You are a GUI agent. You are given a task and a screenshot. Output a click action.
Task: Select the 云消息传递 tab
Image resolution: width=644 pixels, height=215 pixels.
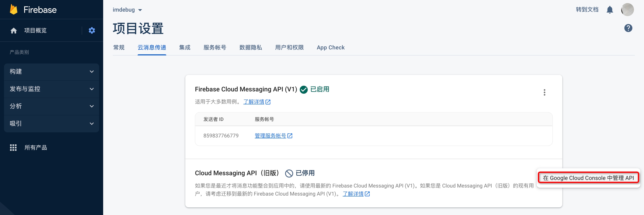[152, 47]
